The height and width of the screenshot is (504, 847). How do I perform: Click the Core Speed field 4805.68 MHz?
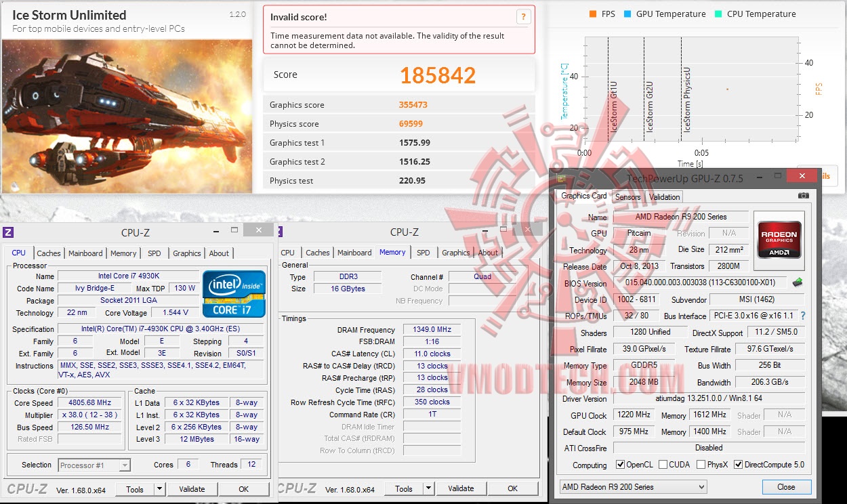90,402
